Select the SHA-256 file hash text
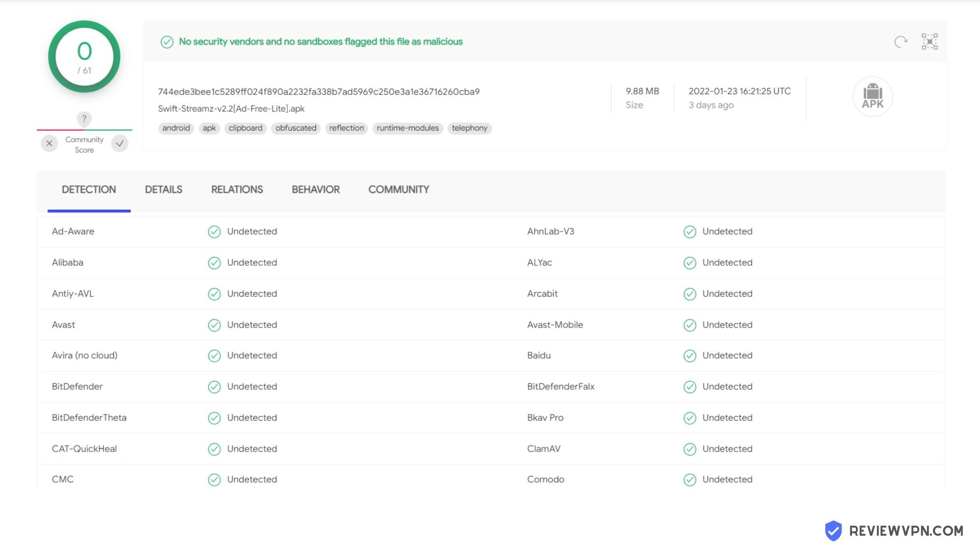This screenshot has height=551, width=980. coord(318,92)
